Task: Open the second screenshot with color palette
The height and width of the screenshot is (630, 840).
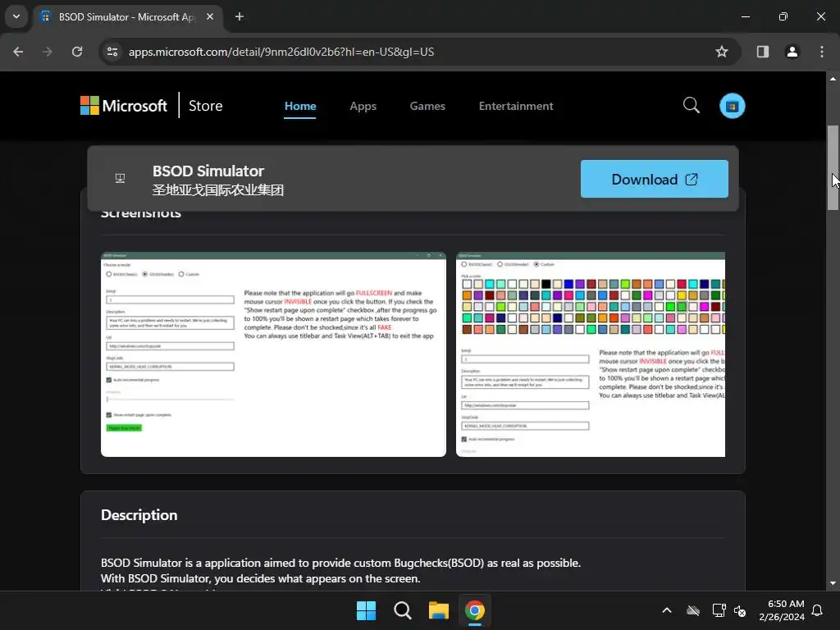Action: click(591, 354)
